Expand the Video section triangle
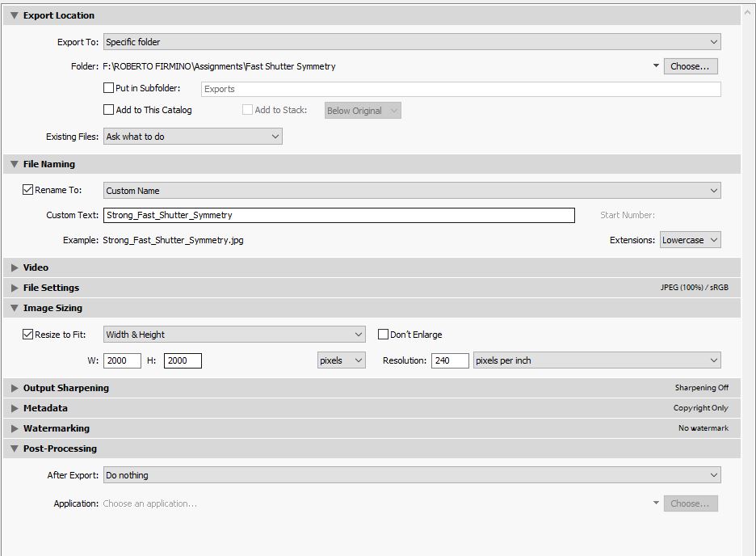The width and height of the screenshot is (756, 556). pyautogui.click(x=14, y=267)
